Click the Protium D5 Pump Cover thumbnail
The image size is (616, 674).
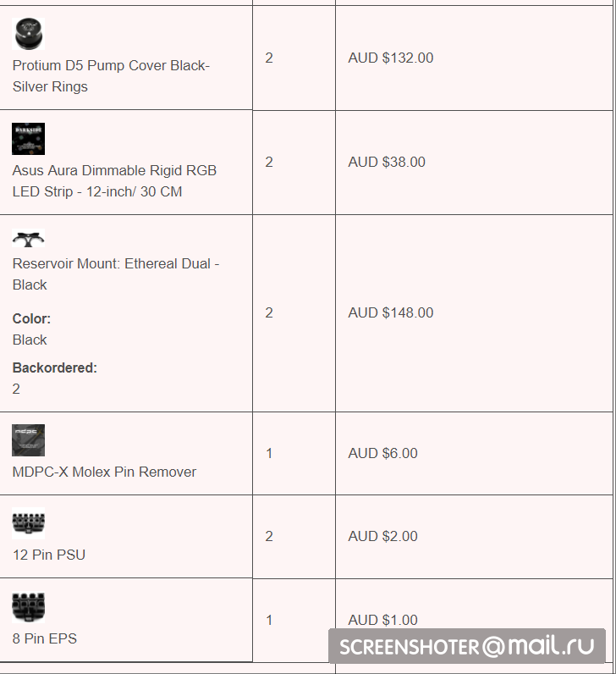[28, 34]
